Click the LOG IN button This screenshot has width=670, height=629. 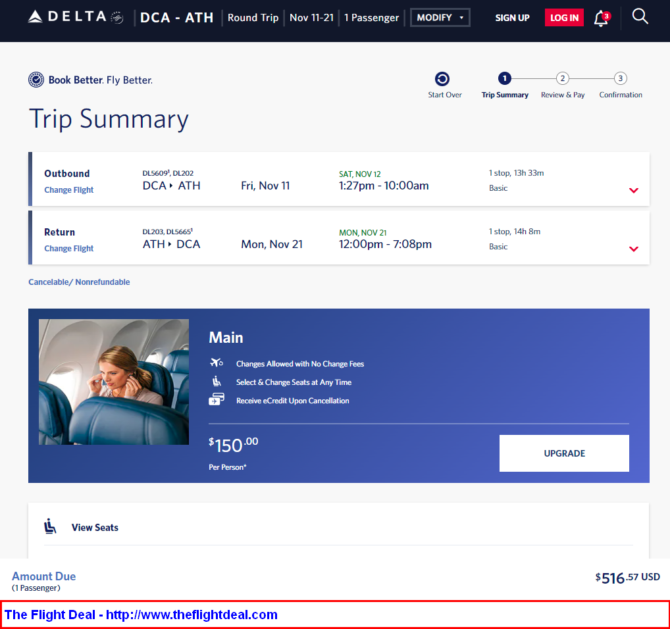point(564,18)
